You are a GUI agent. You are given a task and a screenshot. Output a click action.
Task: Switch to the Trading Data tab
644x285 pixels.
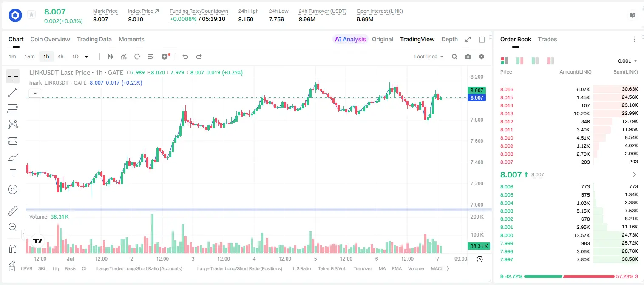94,39
